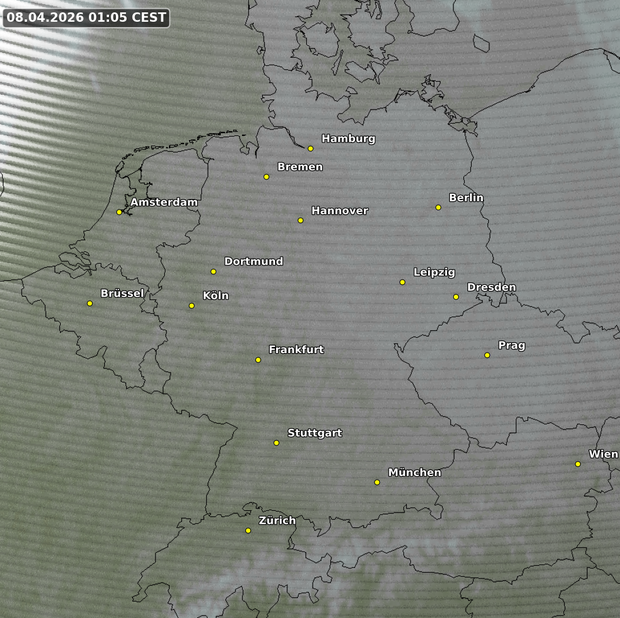
Task: Click the timestamp label 08.04.2026 01:05 CEST
Action: [85, 18]
